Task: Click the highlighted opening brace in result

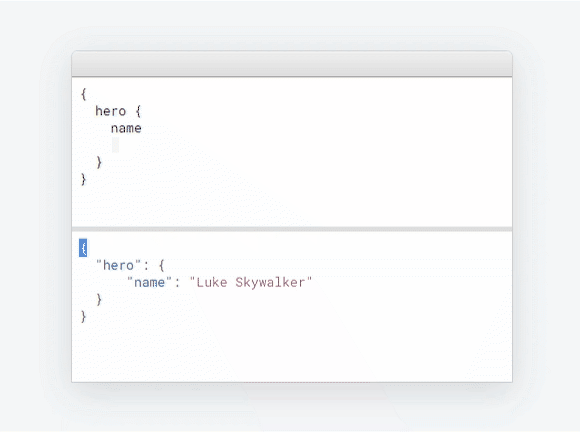Action: [x=83, y=248]
